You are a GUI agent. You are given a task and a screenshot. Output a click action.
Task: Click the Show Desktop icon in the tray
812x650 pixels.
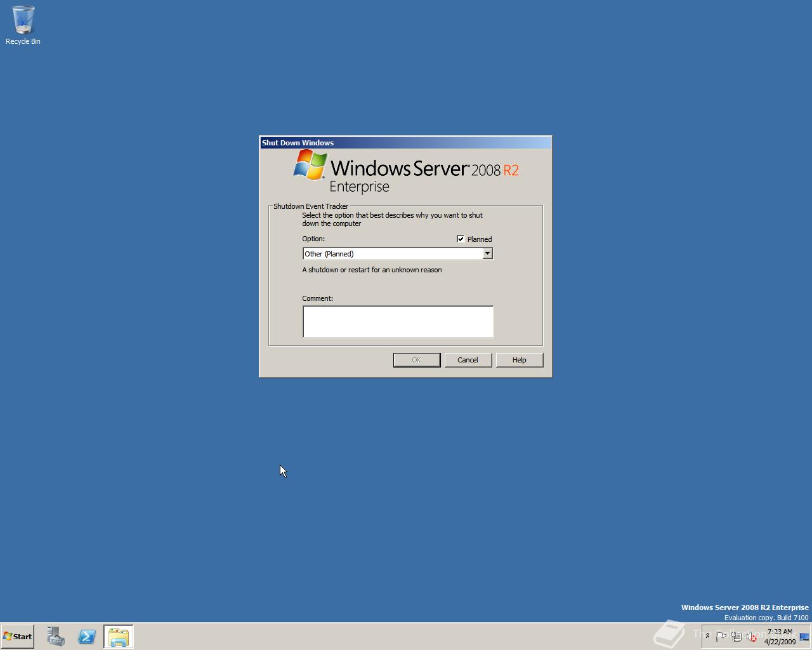pos(804,637)
